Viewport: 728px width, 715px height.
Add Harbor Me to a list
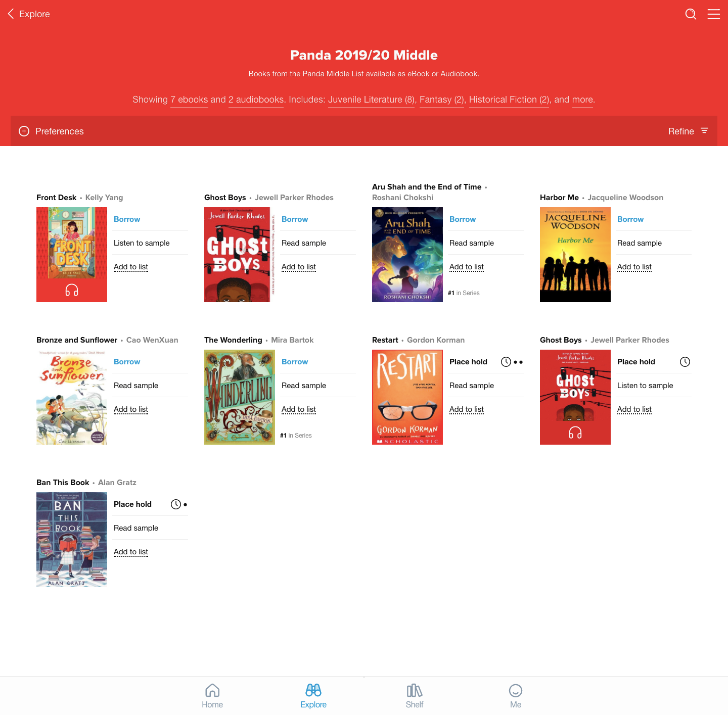pyautogui.click(x=634, y=267)
